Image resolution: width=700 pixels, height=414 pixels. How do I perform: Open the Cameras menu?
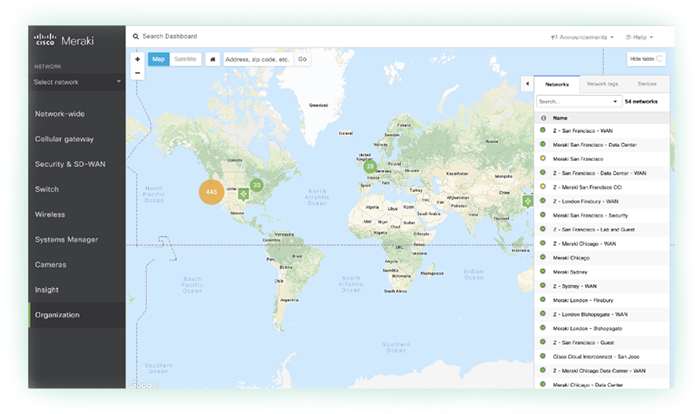pos(50,264)
